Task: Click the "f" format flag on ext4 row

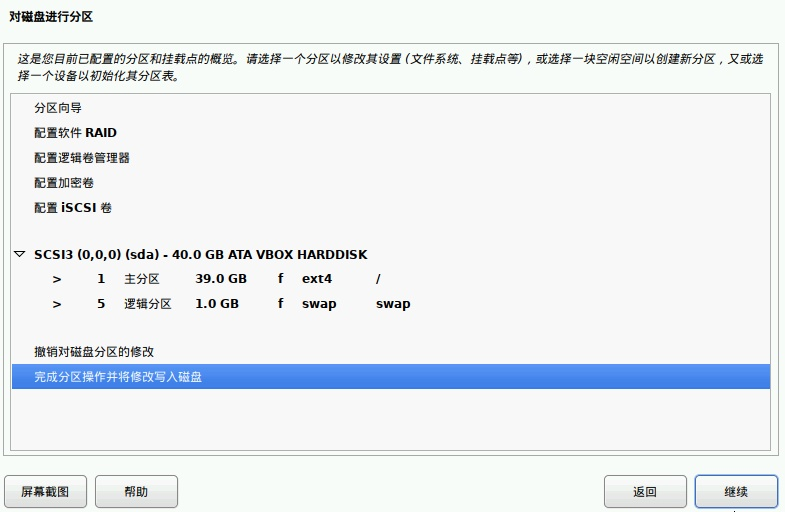Action: (280, 278)
